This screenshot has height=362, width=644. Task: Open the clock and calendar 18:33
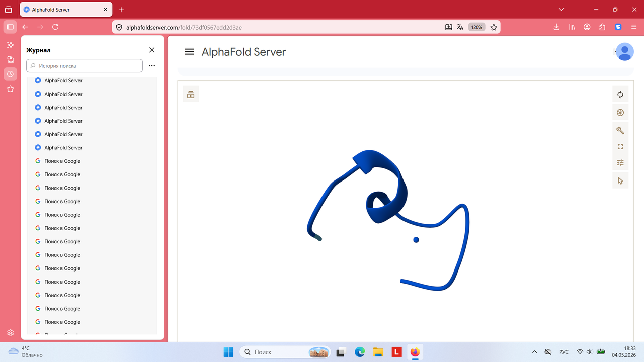624,352
